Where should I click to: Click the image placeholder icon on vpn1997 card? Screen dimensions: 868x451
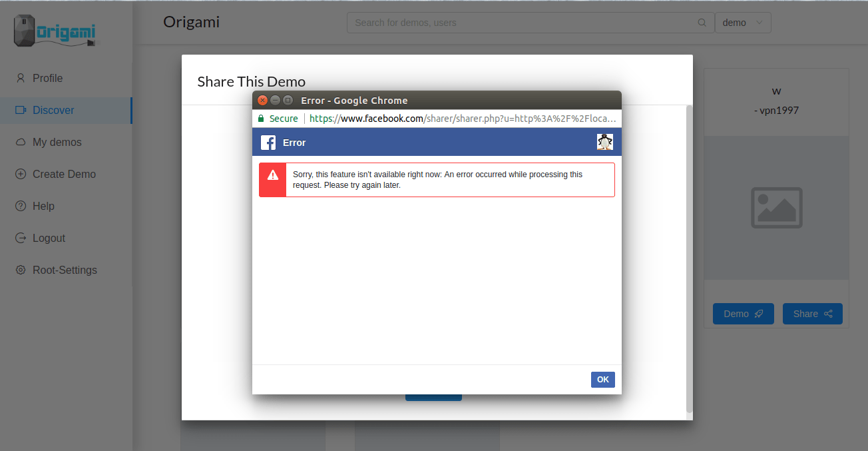pos(776,207)
